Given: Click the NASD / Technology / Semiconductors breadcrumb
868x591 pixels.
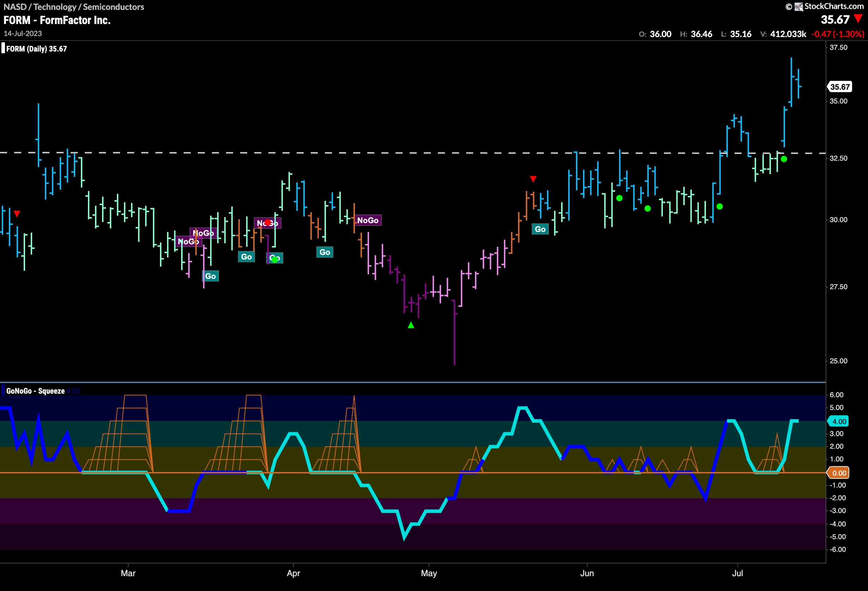Looking at the screenshot, I should 73,7.
